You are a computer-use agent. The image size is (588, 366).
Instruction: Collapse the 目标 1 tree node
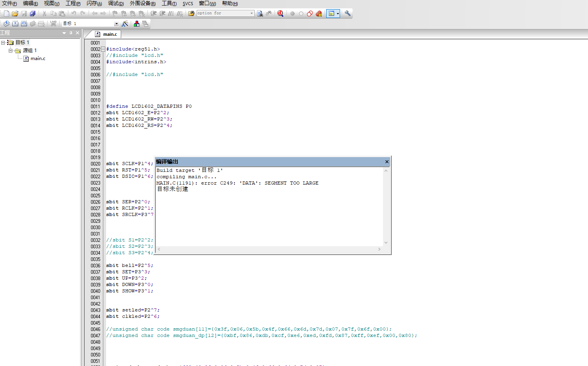3,43
